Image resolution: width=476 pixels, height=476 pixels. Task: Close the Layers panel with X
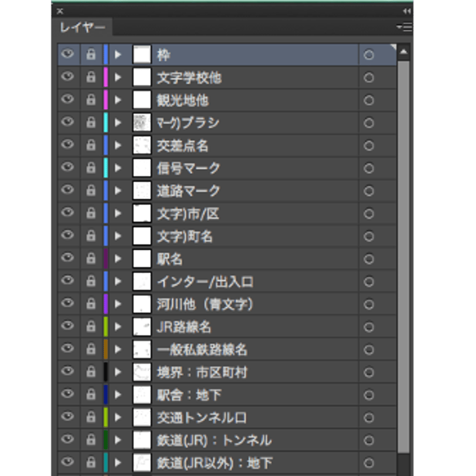point(60,11)
